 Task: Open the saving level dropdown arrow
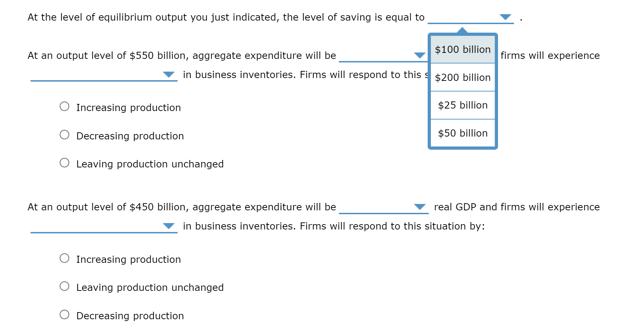click(506, 17)
